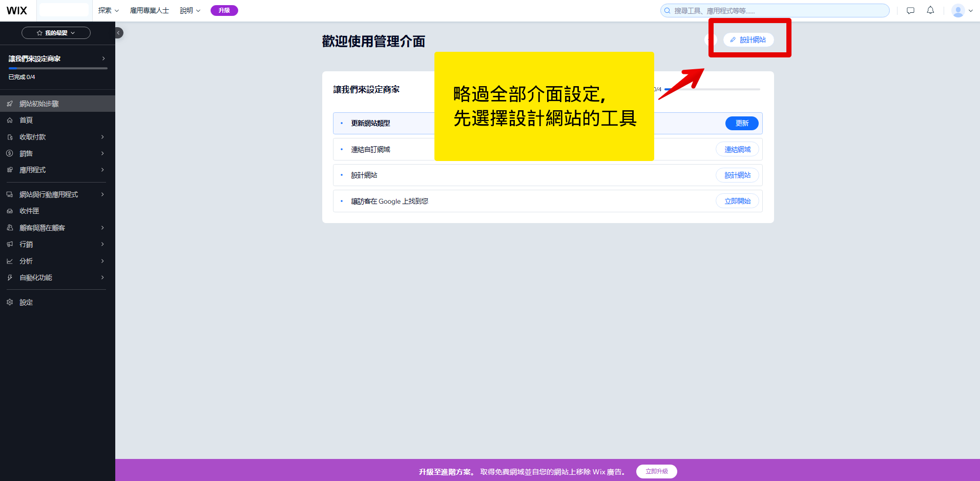Screen dimensions: 980x481
Task: Click 連結網域 link button
Action: (737, 150)
